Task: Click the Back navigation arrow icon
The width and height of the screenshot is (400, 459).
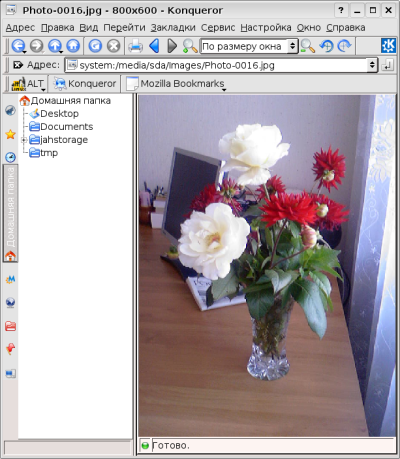Action: tap(18, 46)
